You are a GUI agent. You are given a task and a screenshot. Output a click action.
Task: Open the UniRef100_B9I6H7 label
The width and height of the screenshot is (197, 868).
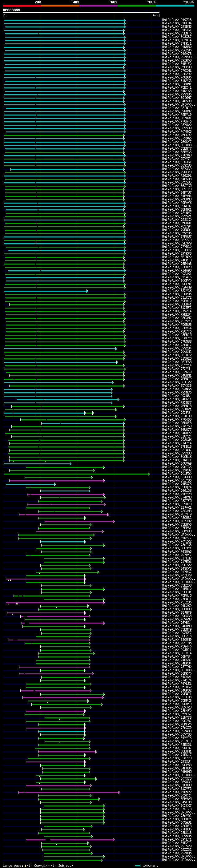tap(177, 98)
